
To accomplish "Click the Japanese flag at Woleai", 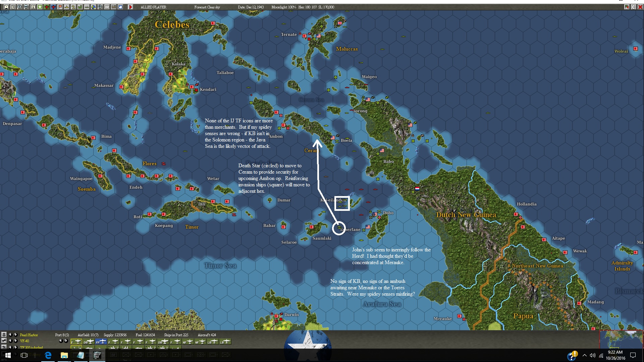I will (x=636, y=49).
